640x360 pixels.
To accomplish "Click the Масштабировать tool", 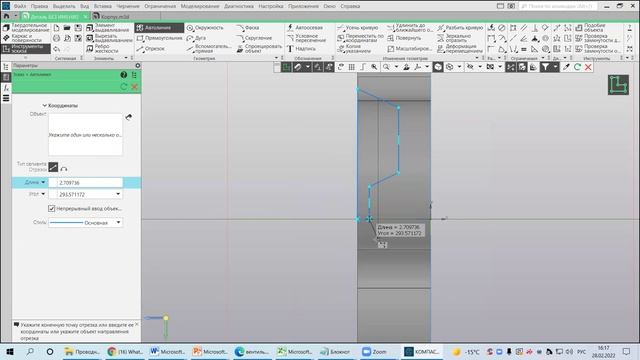I will pyautogui.click(x=409, y=49).
